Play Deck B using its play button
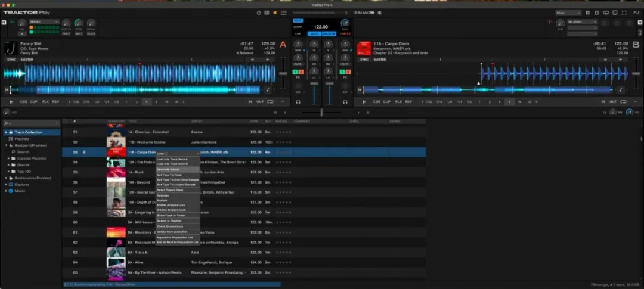The width and height of the screenshot is (644, 289). point(364,102)
